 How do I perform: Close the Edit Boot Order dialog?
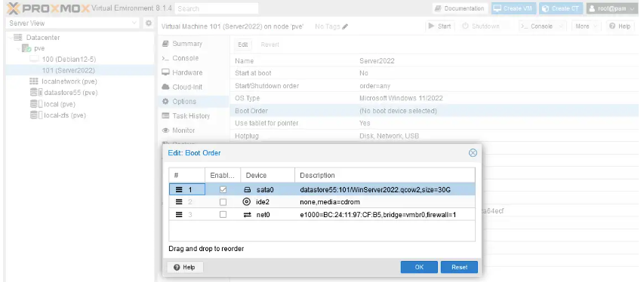tap(473, 153)
